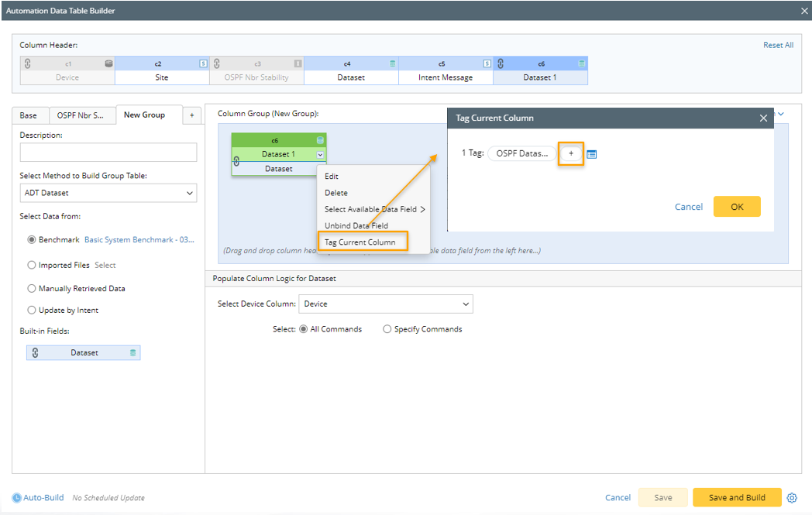812x515 pixels.
Task: Click the Auto-Build clock icon
Action: coord(17,497)
